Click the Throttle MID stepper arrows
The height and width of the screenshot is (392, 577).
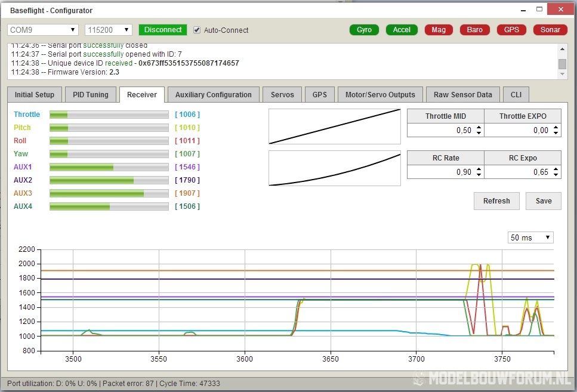[479, 130]
